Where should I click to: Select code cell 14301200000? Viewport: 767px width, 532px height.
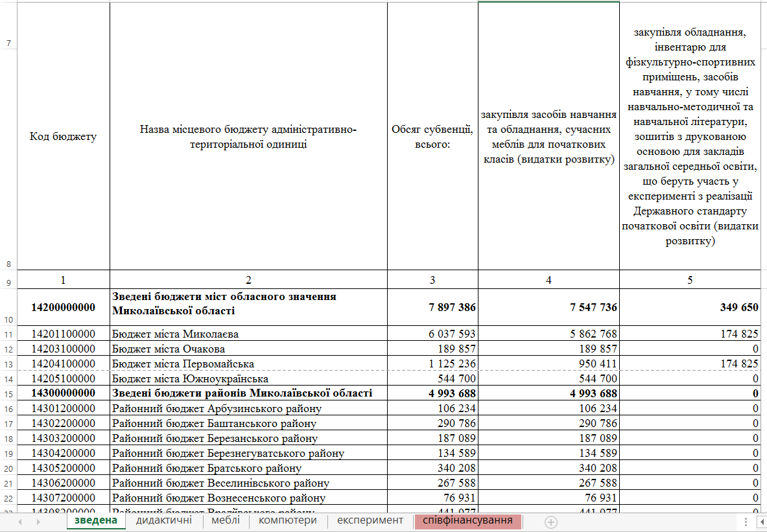pyautogui.click(x=64, y=408)
